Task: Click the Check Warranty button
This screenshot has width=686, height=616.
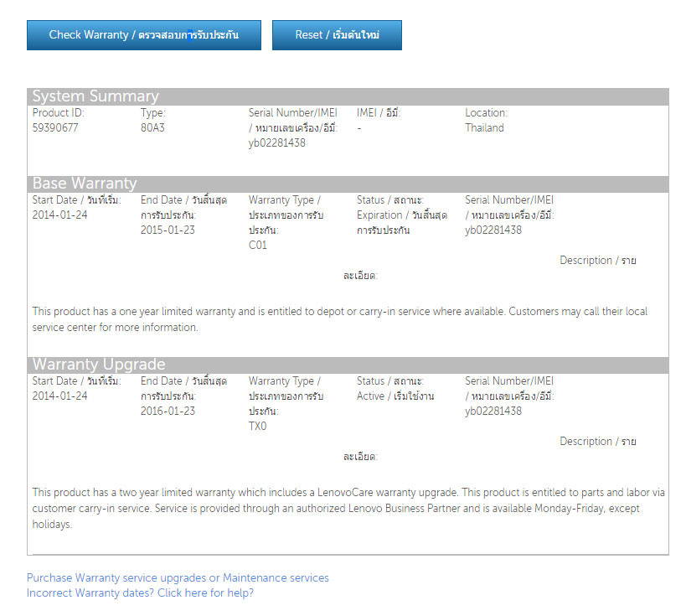Action: click(143, 35)
